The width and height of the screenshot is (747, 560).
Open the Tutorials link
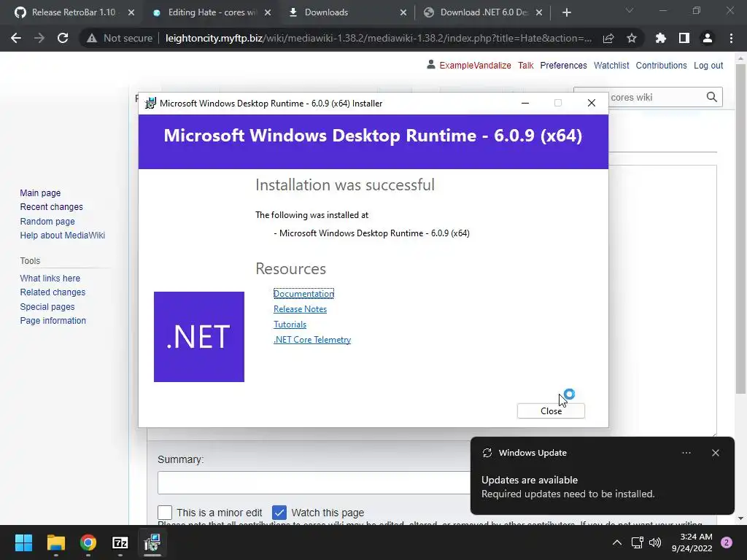(290, 324)
